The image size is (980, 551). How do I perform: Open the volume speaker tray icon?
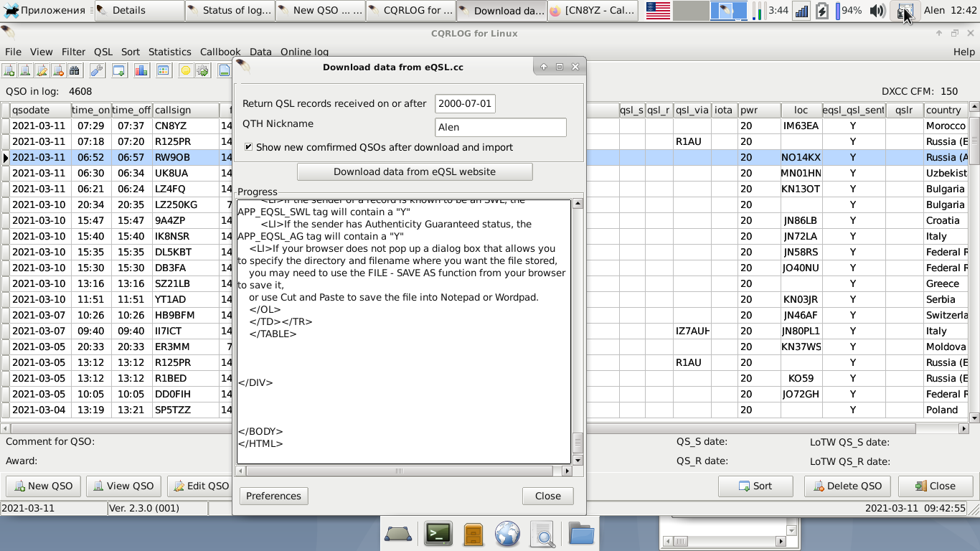tap(877, 10)
